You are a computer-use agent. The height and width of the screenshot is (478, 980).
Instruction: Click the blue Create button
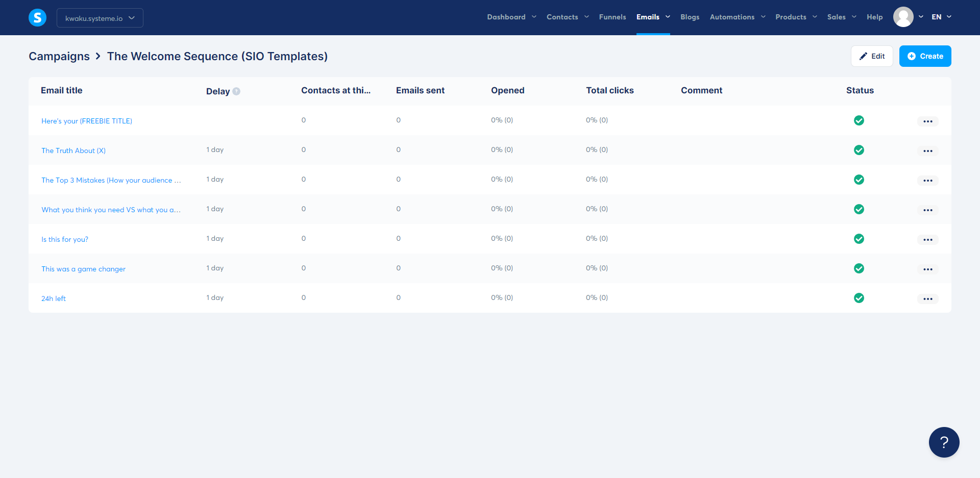click(925, 56)
